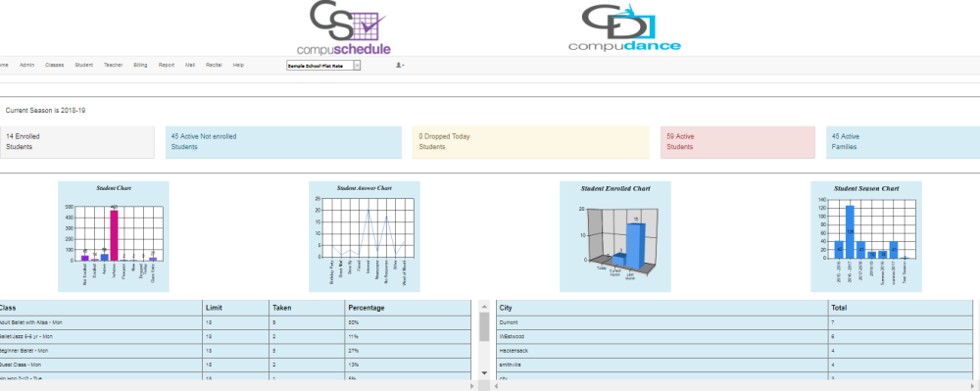Click the 0 Dropped Today panel

pyautogui.click(x=530, y=142)
